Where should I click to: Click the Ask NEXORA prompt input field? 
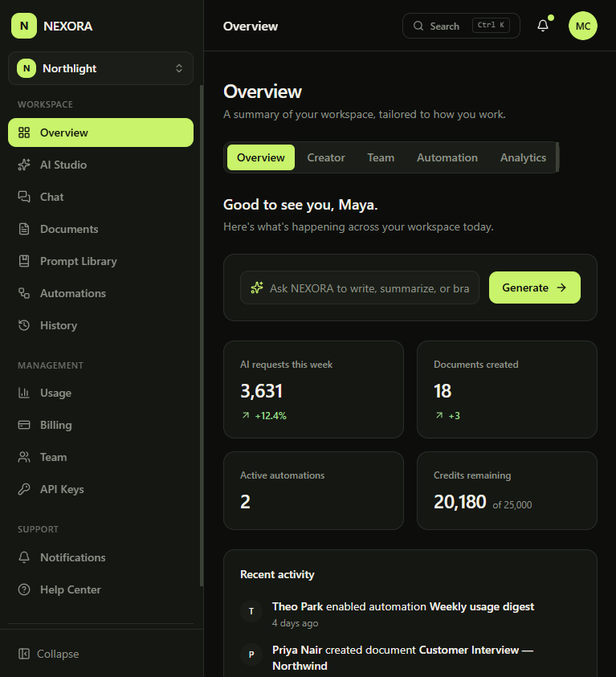360,288
